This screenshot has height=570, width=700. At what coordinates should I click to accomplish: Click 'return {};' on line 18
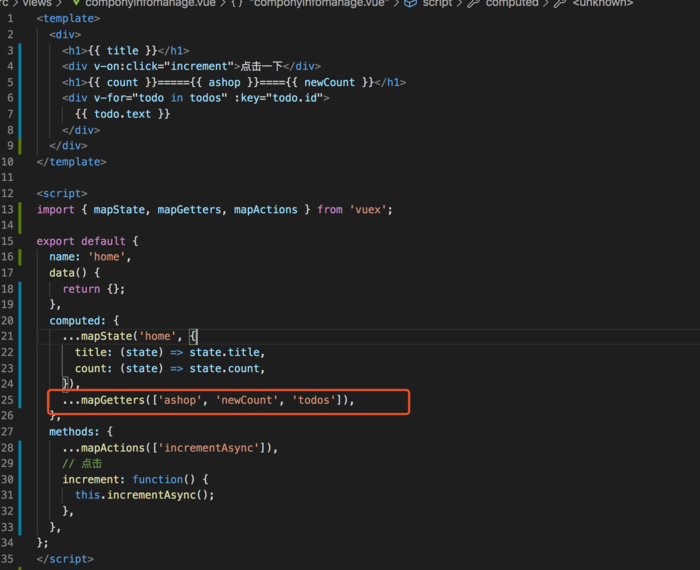94,289
